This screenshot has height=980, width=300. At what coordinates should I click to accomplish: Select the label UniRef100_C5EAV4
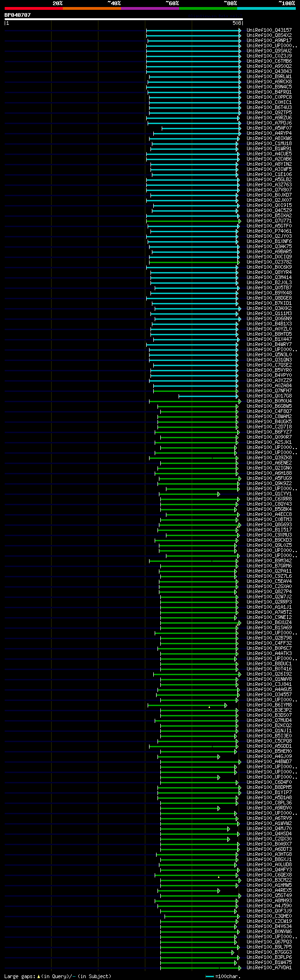[x=269, y=581]
